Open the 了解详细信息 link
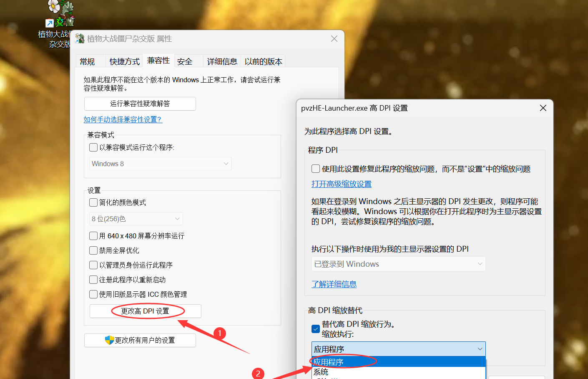The image size is (588, 379). pos(334,284)
